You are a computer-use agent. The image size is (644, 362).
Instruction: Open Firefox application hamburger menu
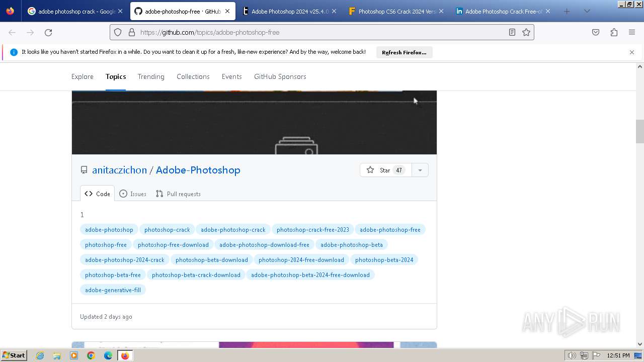point(632,32)
